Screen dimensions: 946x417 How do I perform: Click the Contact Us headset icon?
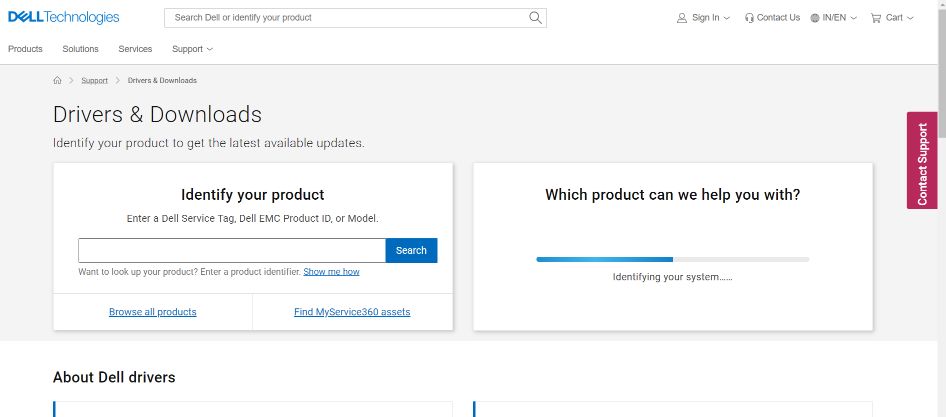tap(749, 18)
